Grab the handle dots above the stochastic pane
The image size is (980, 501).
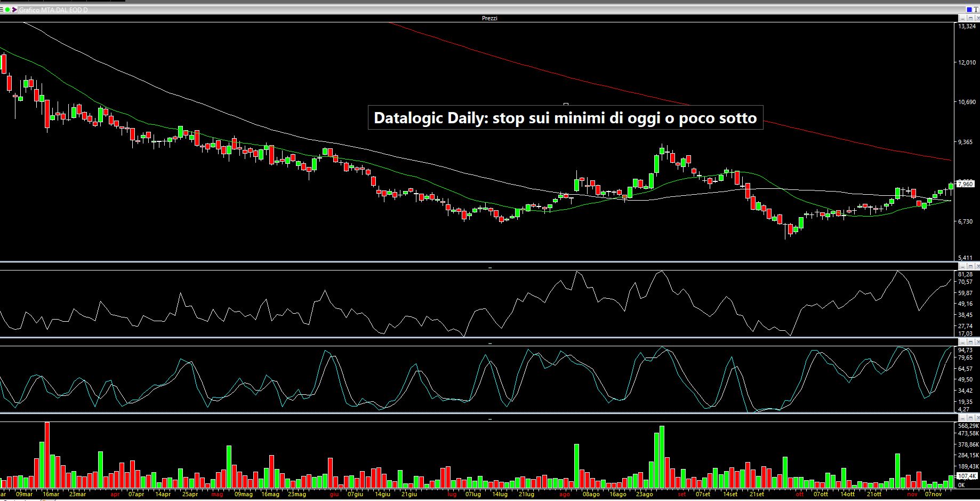[490, 343]
